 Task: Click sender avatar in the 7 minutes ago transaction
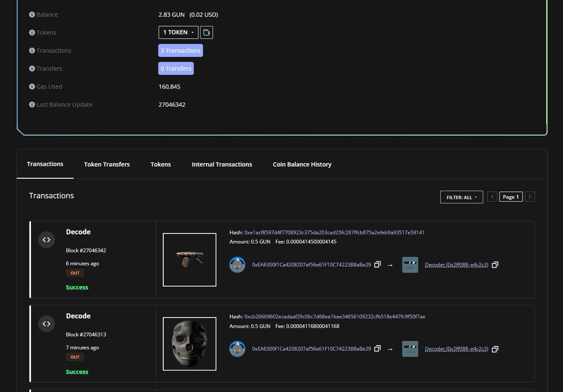tap(237, 349)
